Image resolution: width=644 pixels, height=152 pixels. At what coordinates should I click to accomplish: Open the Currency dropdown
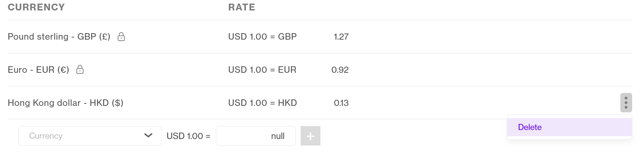pyautogui.click(x=90, y=136)
